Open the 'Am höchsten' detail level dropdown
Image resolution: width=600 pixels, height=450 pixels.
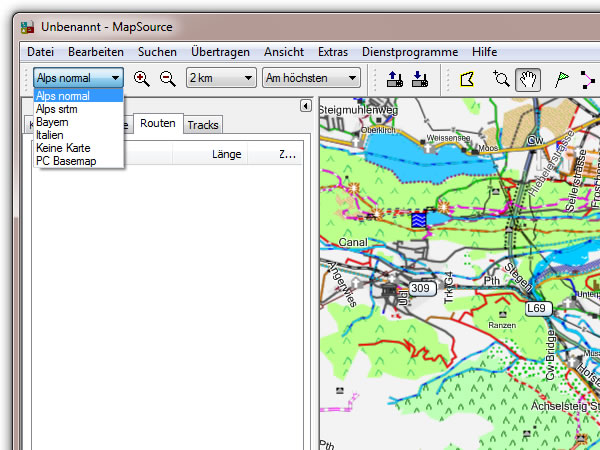310,78
